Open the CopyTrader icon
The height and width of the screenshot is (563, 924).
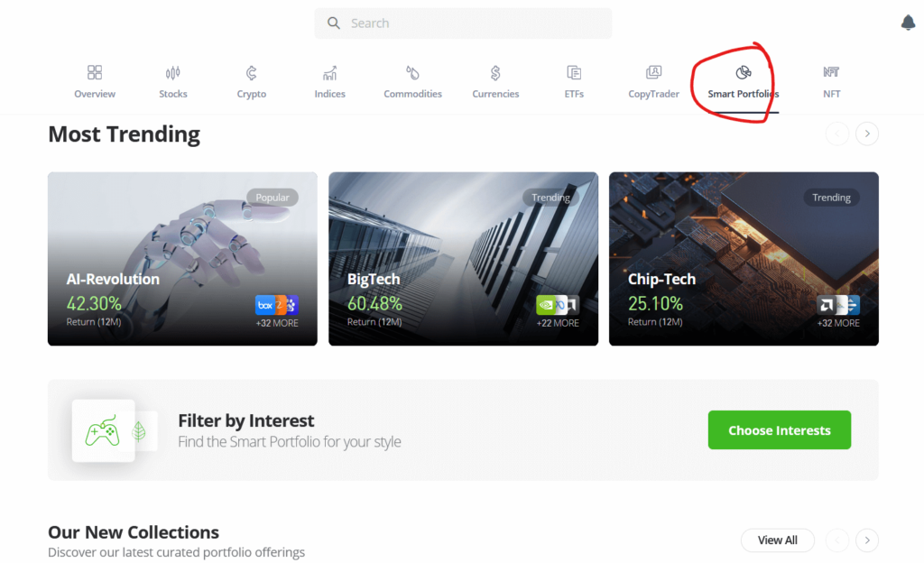coord(653,72)
